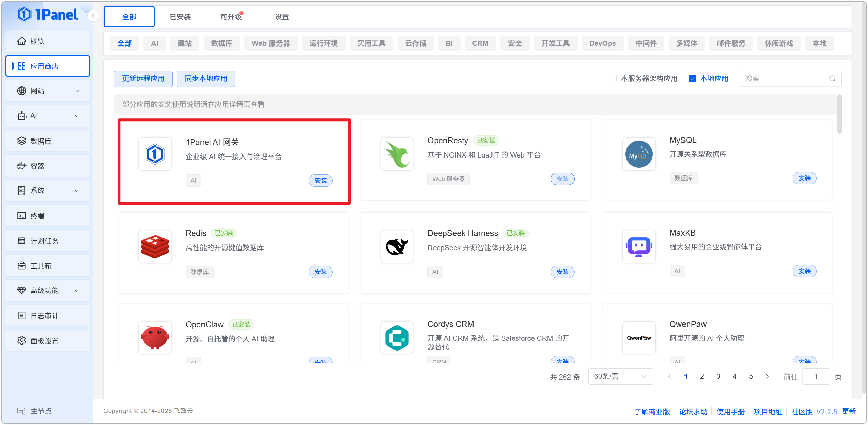Open 终端 terminal page
Image resolution: width=868 pixels, height=425 pixels.
click(47, 216)
